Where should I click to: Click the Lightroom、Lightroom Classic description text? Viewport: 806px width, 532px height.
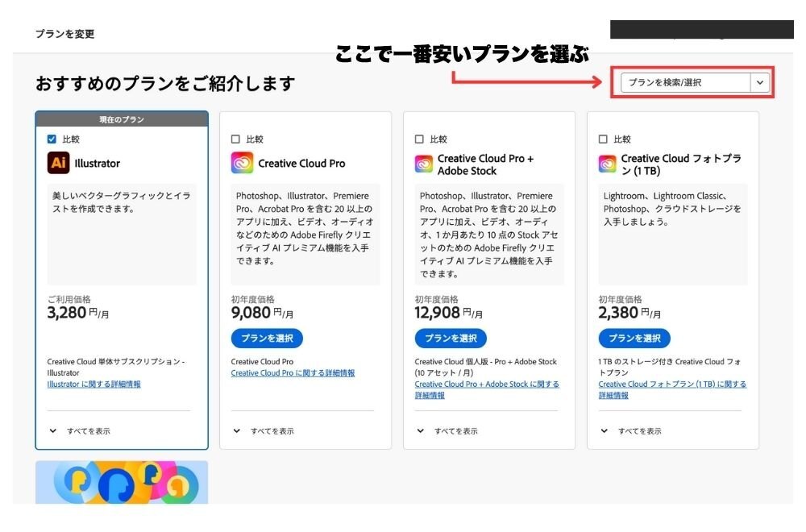click(672, 209)
